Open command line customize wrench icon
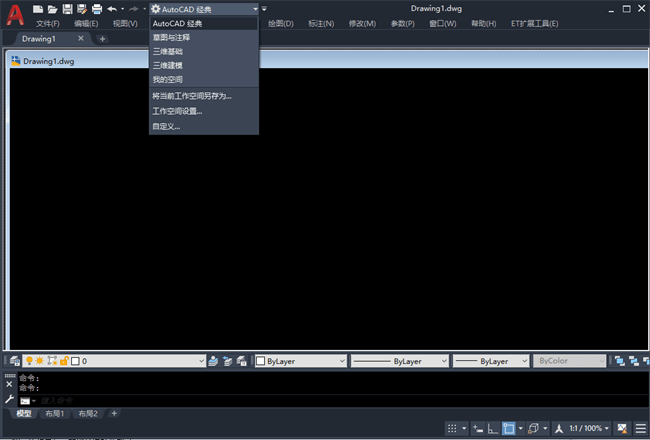Viewport: 650px width, 440px height. point(9,400)
